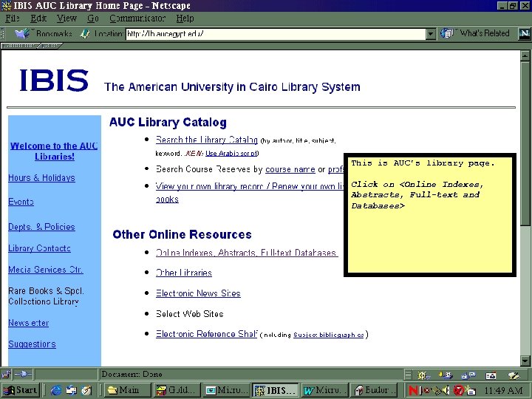Screen dimensions: 532x399
Task: Click the security padlock icon in status bar
Action: click(x=6, y=375)
